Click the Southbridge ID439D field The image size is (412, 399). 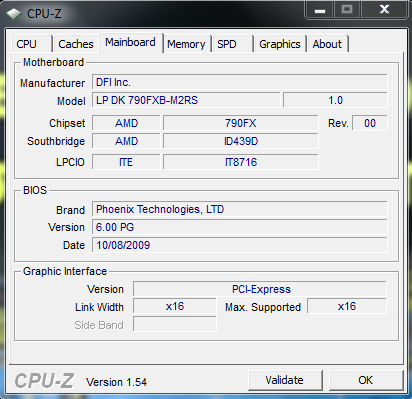240,141
